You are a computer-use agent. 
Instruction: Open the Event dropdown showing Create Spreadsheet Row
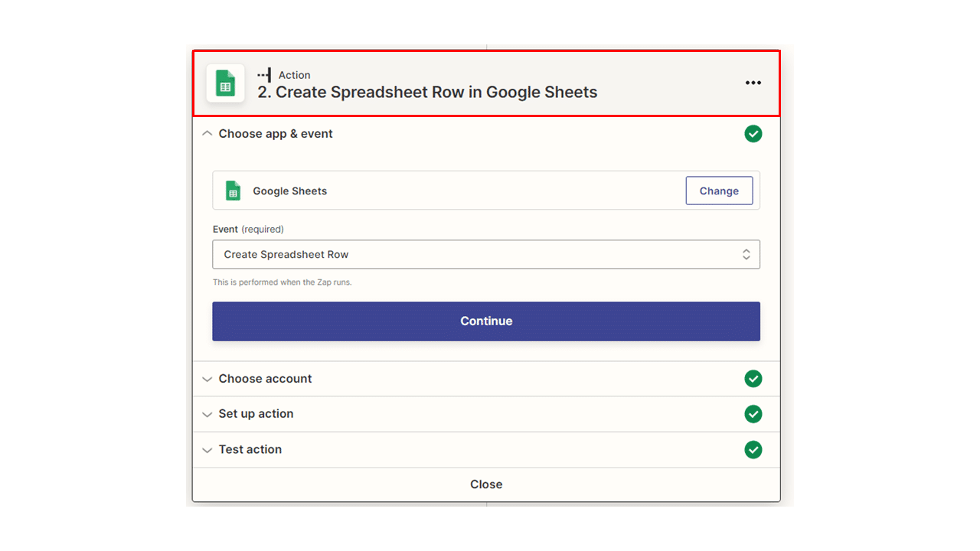(486, 255)
